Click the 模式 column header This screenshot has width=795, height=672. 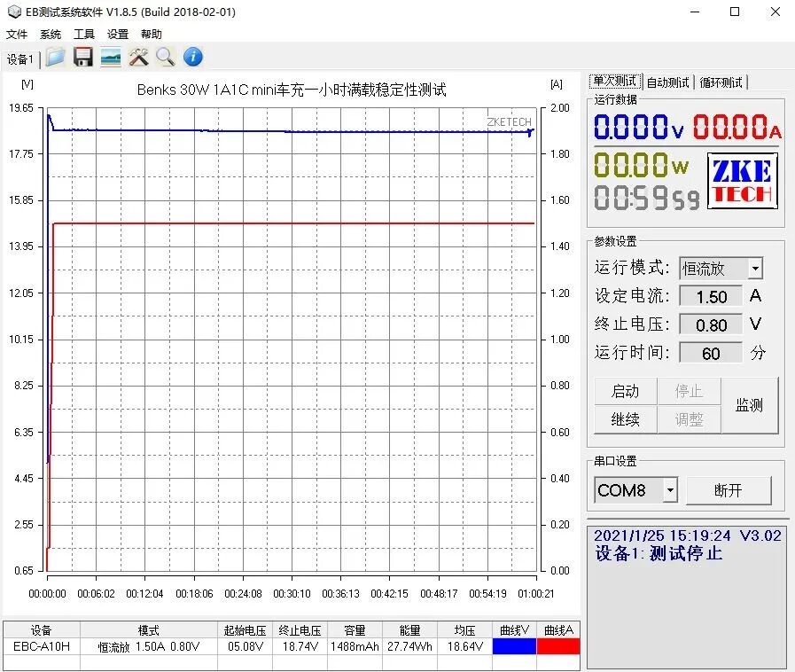[149, 630]
